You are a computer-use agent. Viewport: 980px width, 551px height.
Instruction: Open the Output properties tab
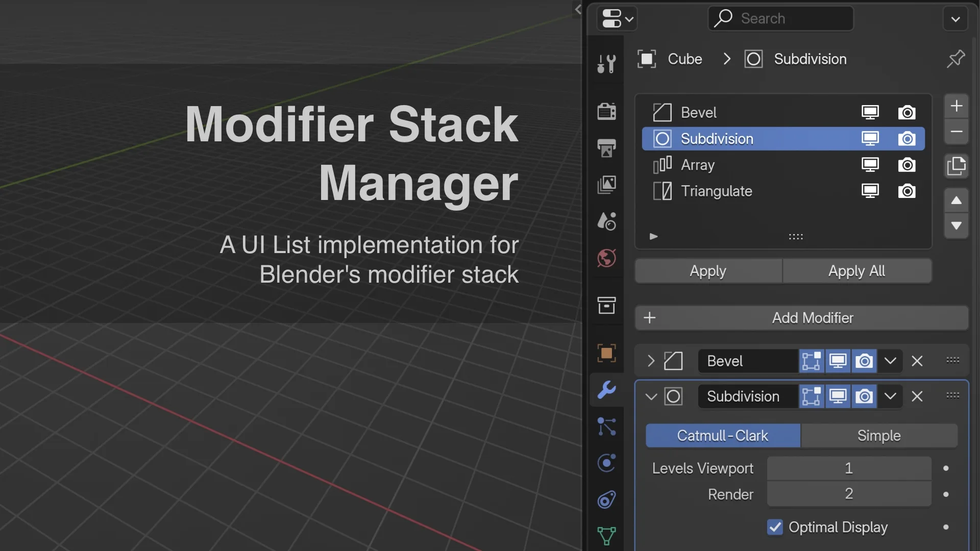coord(606,148)
